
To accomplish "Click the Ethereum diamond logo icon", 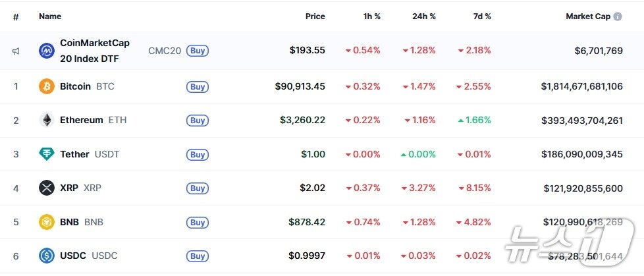I will pos(47,120).
